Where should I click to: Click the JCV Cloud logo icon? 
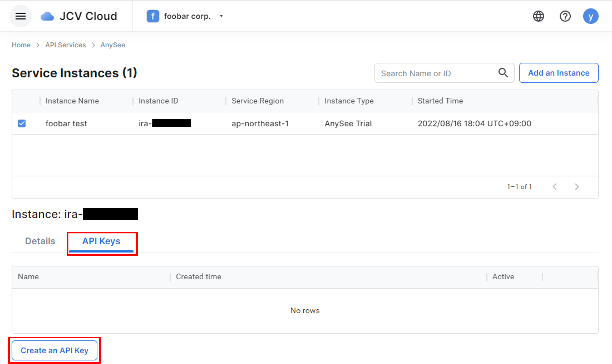(47, 17)
